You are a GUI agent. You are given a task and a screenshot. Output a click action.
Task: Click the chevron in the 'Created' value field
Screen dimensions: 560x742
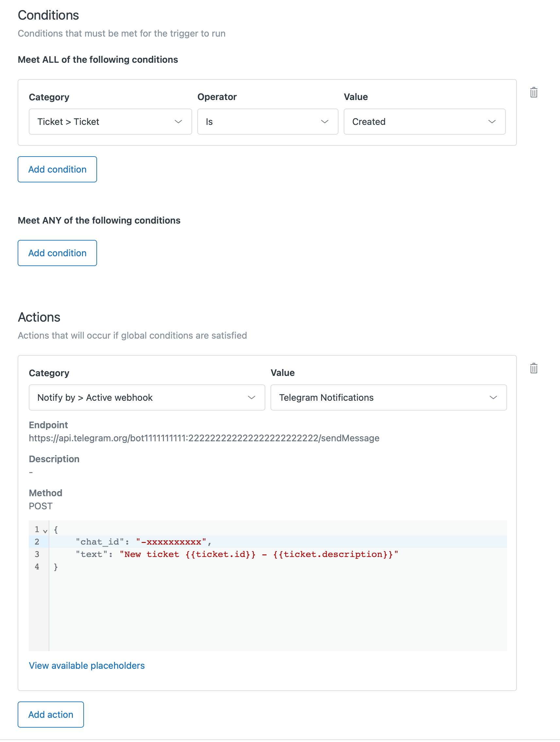click(x=491, y=121)
